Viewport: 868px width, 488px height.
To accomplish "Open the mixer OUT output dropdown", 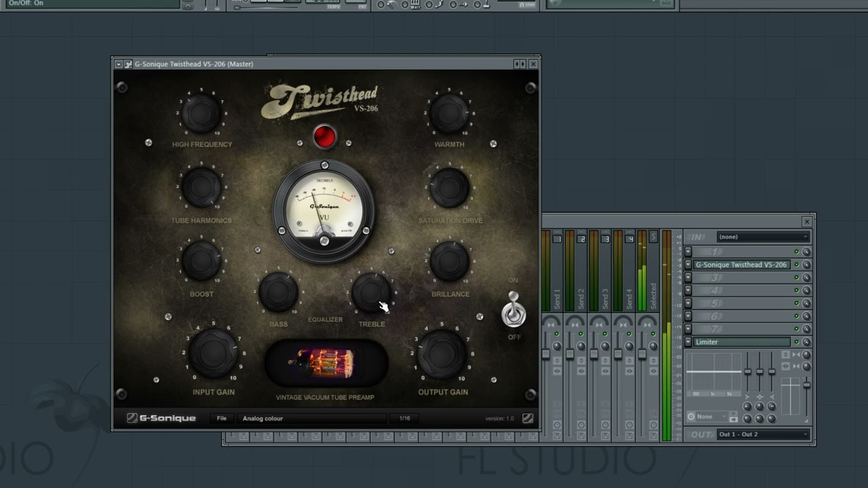I will tap(763, 434).
